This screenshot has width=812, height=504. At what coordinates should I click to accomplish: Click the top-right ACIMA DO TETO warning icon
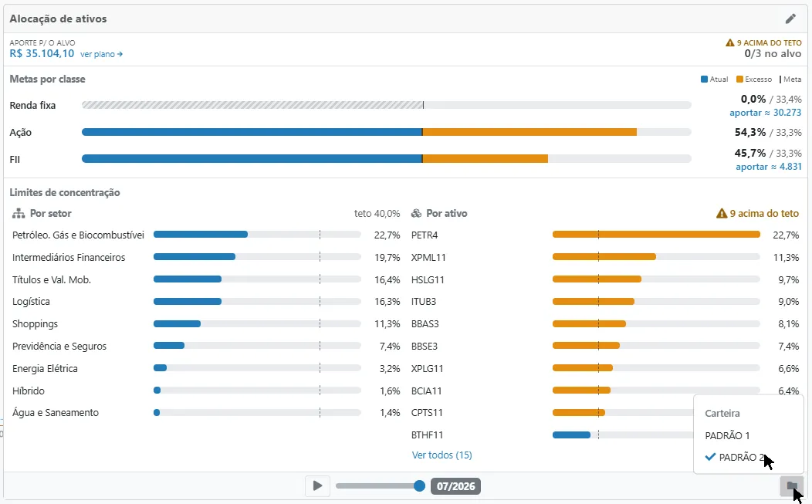730,42
